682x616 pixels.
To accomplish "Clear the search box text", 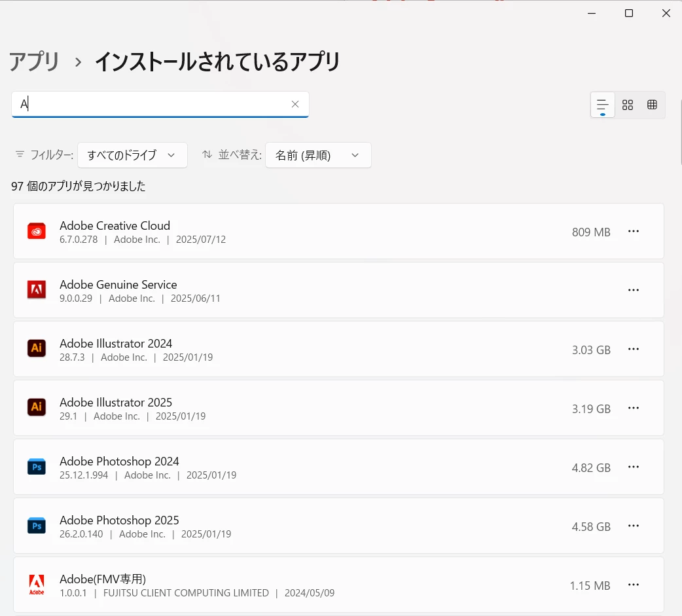I will point(295,104).
